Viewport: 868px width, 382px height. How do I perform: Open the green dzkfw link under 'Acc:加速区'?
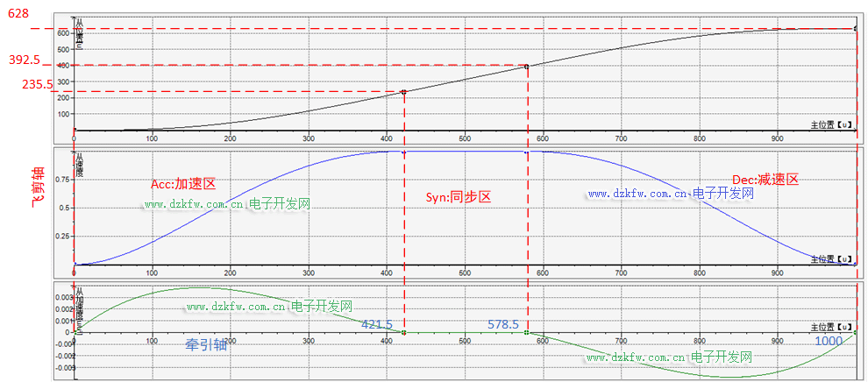point(227,204)
